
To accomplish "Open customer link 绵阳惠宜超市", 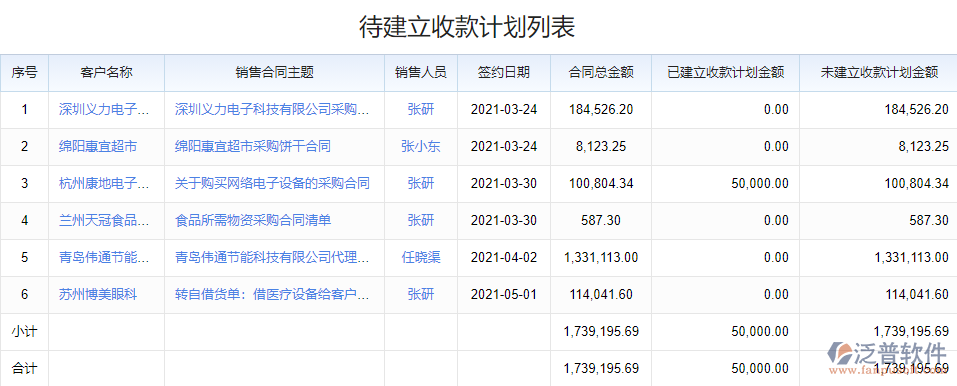I will click(98, 147).
